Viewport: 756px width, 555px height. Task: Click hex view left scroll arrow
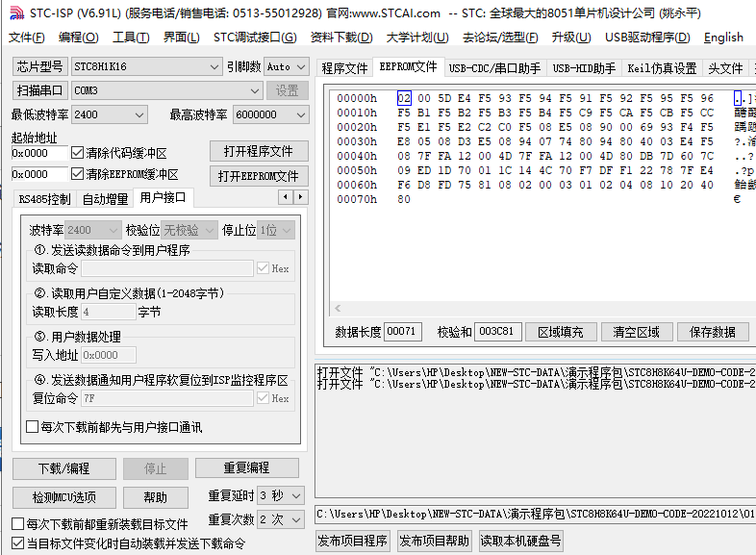tap(338, 308)
